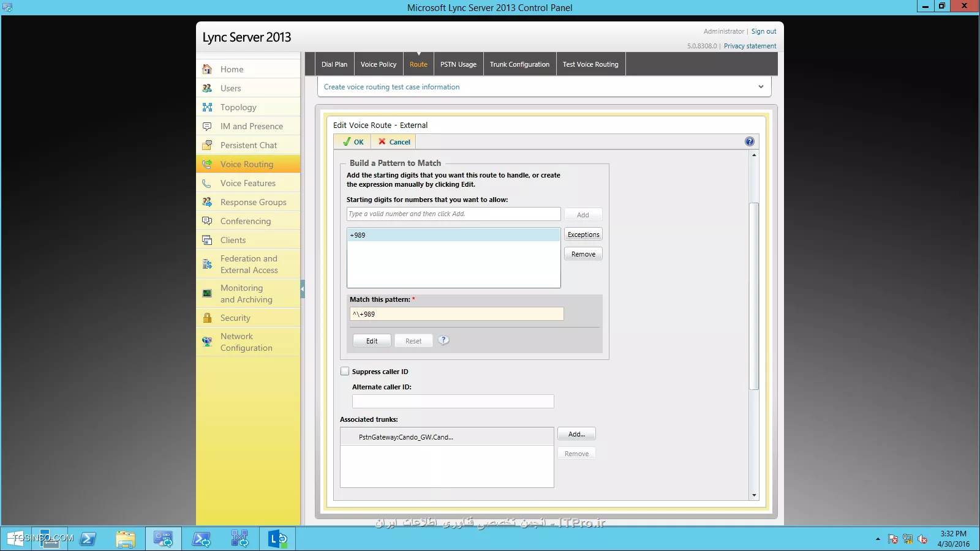Select the +989 entry in digits list

point(453,235)
